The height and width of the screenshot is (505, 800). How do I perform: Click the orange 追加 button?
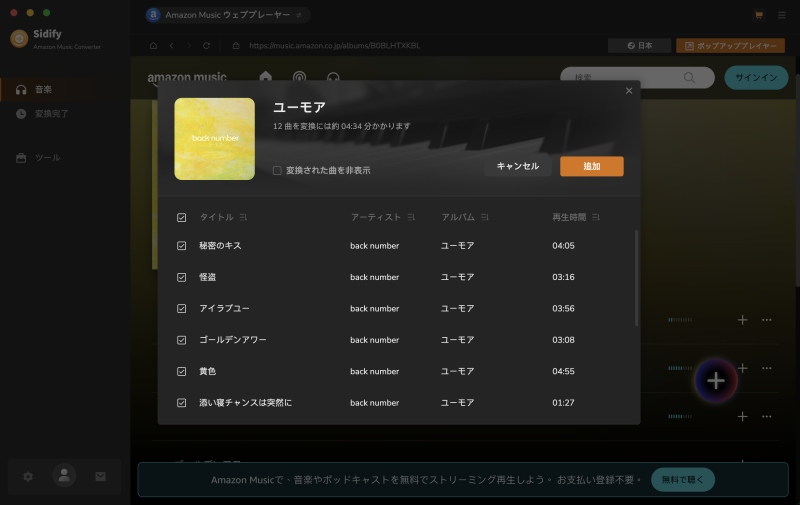tap(591, 166)
